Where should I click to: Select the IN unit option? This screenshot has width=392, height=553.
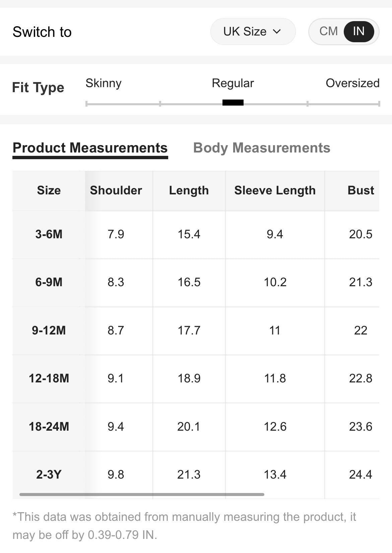(358, 32)
